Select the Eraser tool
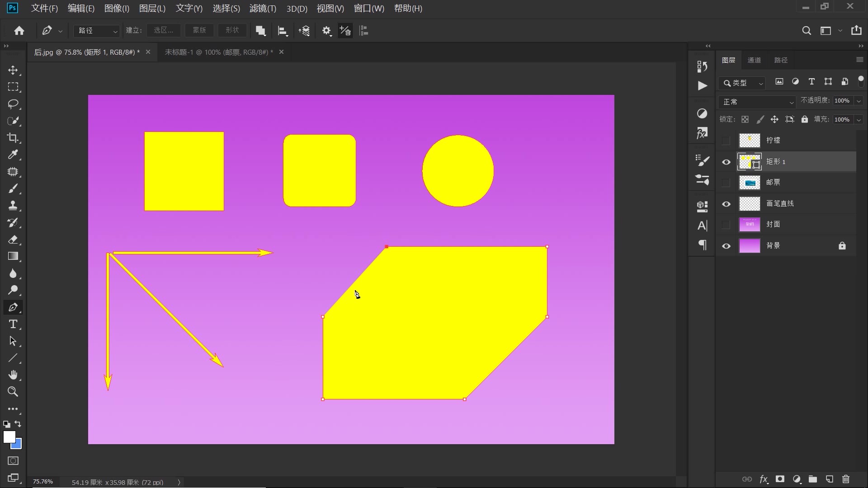868x488 pixels. point(13,239)
